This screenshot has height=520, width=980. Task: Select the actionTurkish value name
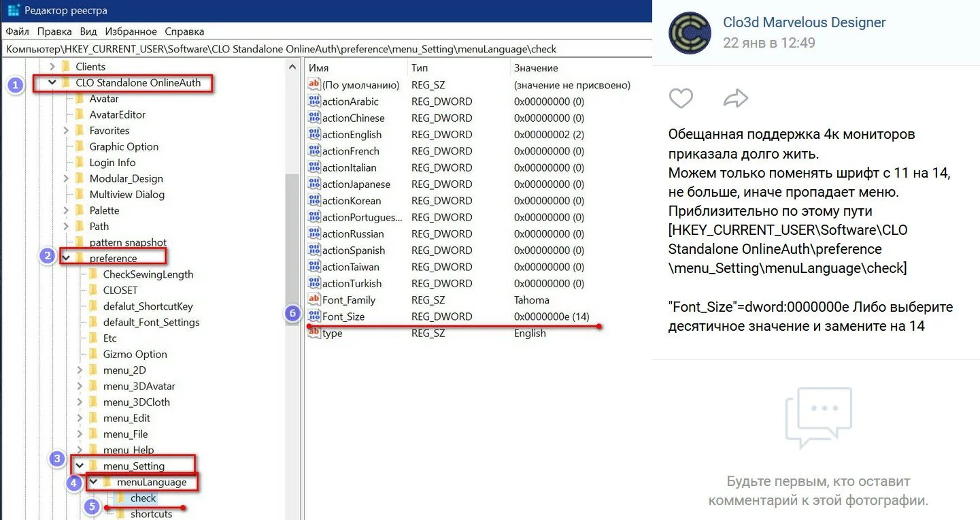[x=352, y=283]
